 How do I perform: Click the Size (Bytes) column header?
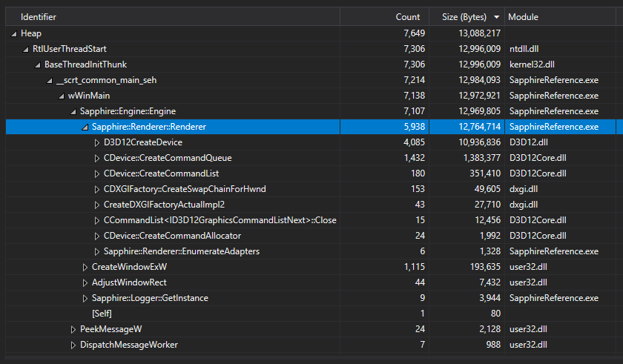464,16
